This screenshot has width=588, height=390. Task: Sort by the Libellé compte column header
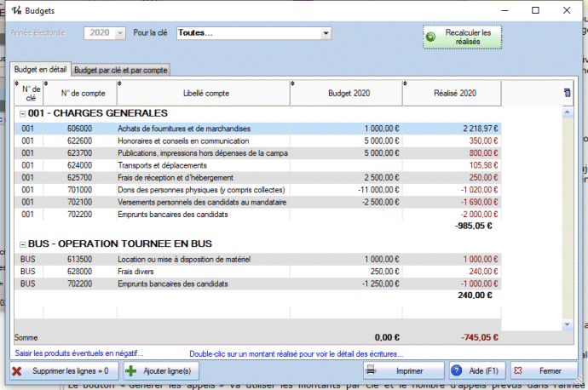(x=205, y=93)
